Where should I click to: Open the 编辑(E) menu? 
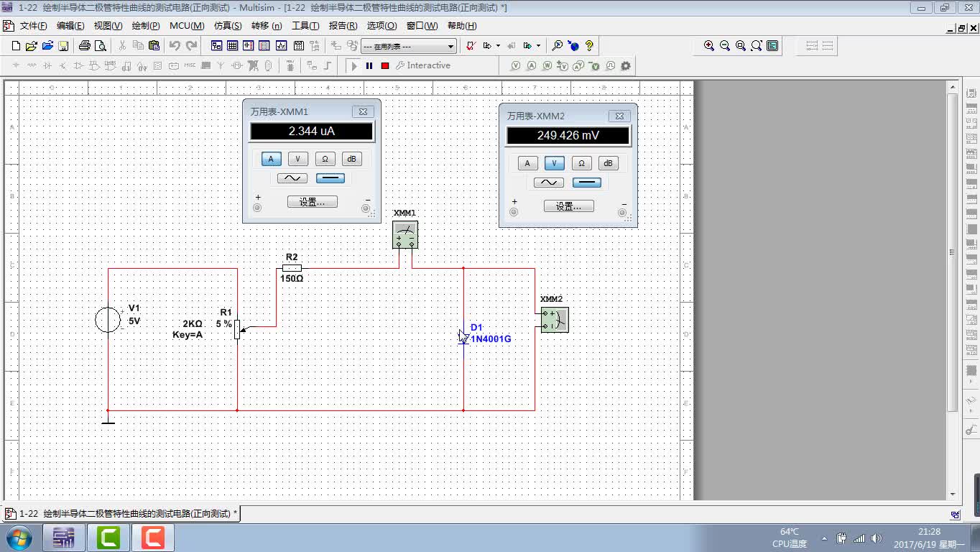click(70, 26)
